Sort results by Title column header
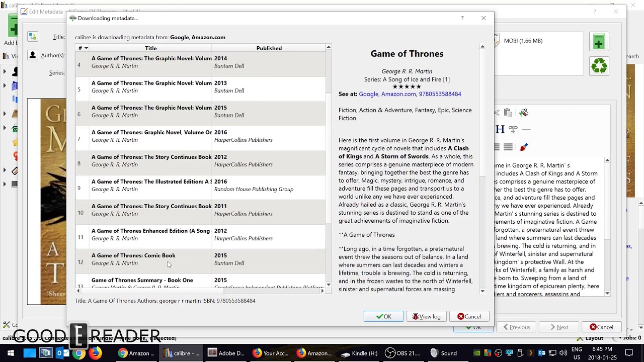 click(x=151, y=48)
